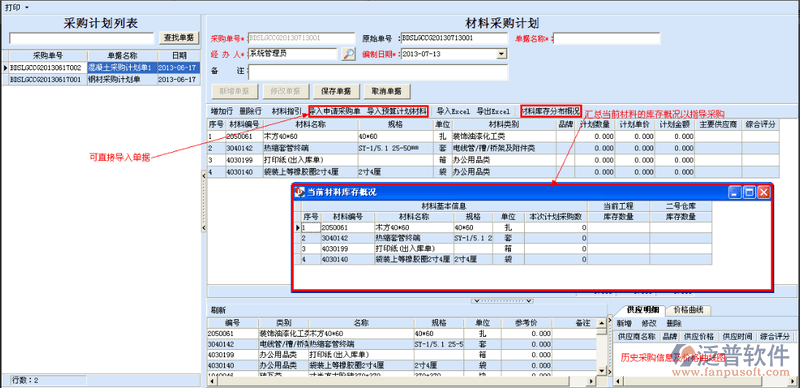Click the 保存单据 button
Screen dimensions: 800x388
[x=336, y=91]
